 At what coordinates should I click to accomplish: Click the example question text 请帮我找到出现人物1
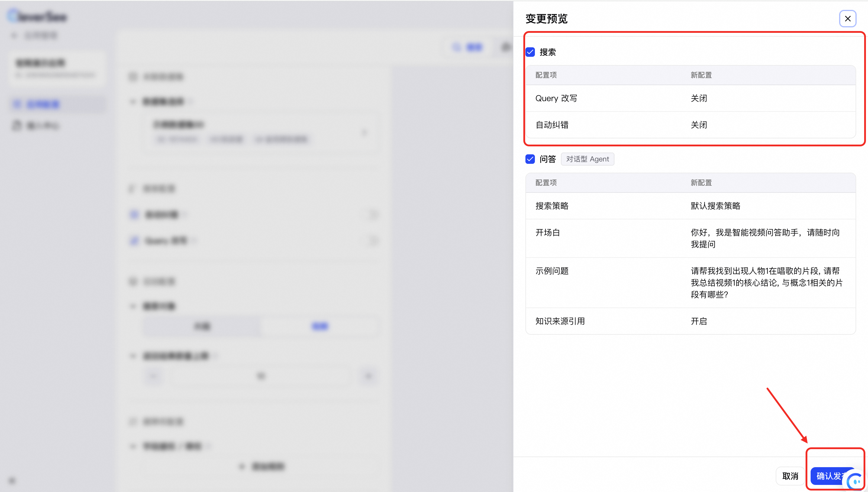click(x=766, y=282)
